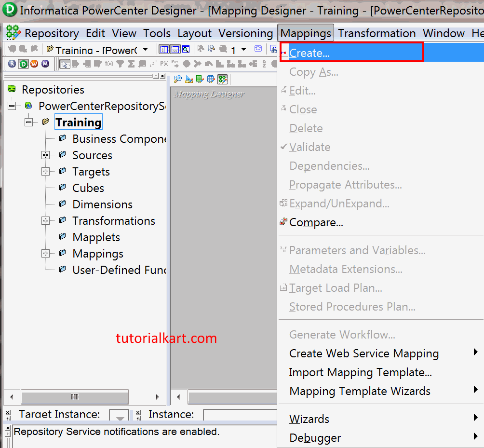Open the Workflow Monitor M icon

(46, 63)
